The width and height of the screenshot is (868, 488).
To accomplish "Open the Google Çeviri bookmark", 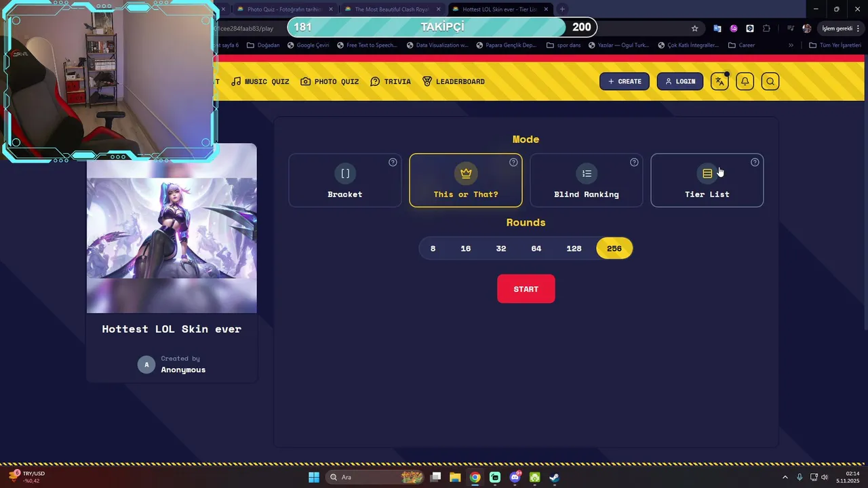I will coord(308,45).
